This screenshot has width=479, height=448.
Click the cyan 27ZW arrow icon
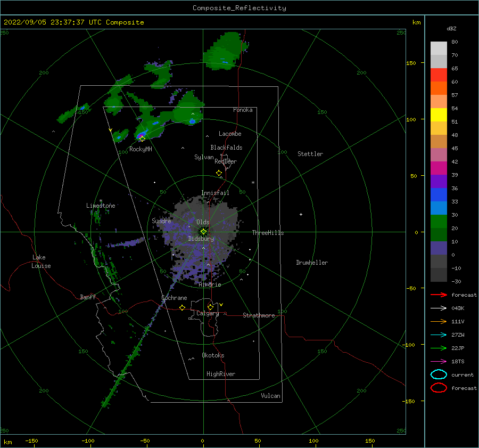[x=439, y=335]
